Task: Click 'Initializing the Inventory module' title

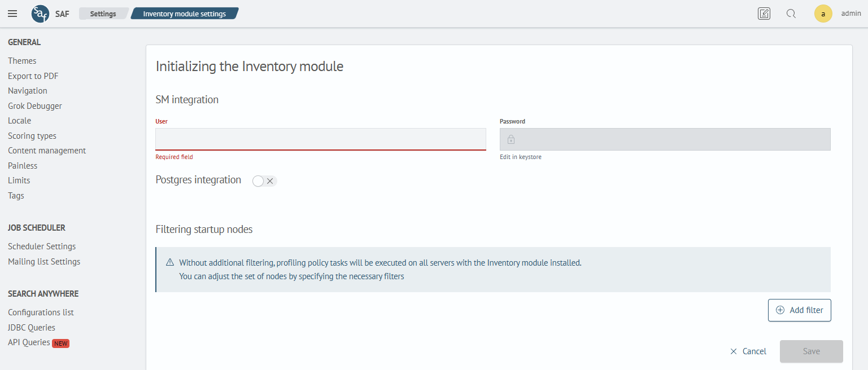Action: [250, 67]
